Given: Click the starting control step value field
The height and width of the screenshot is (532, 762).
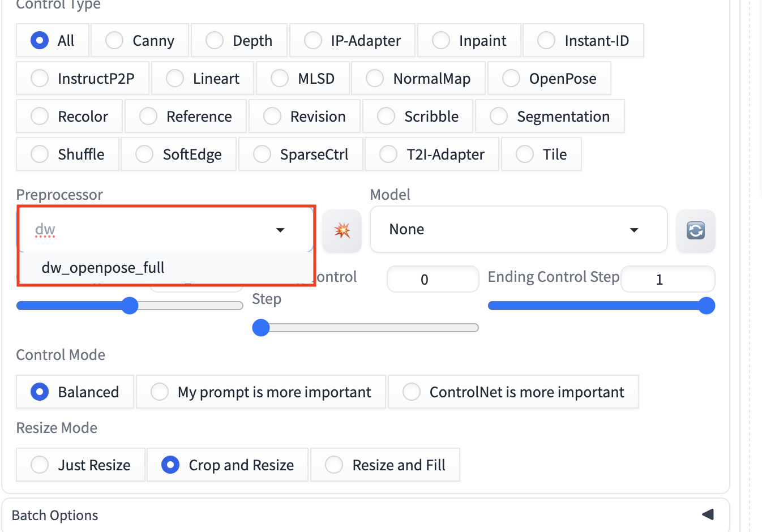Looking at the screenshot, I should [x=433, y=280].
